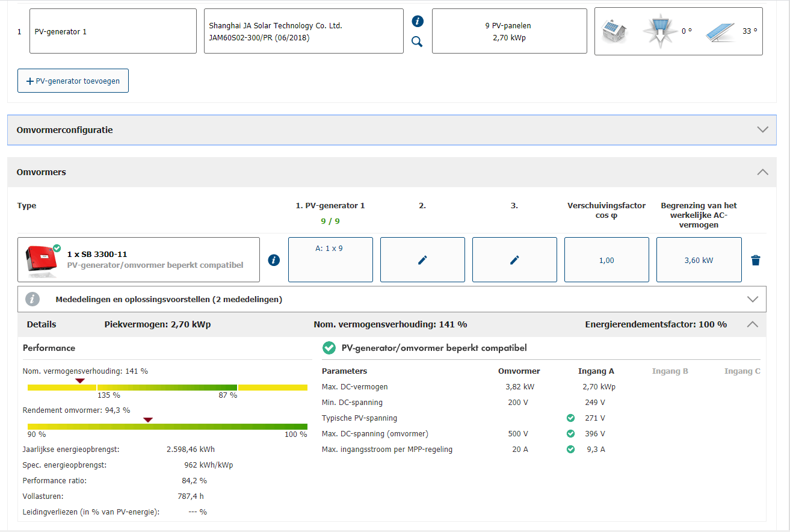The image size is (790, 532).
Task: Click the Rendement omvormer efficiency marker
Action: click(x=148, y=420)
